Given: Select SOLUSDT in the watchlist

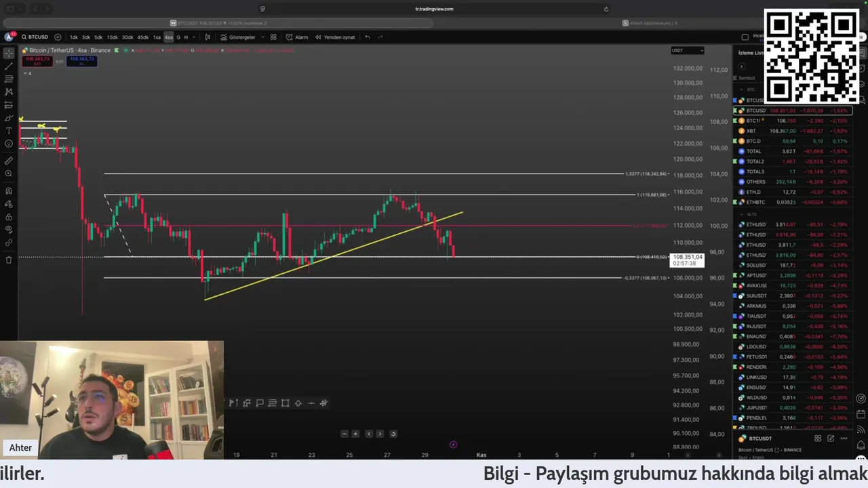Looking at the screenshot, I should 791,265.
